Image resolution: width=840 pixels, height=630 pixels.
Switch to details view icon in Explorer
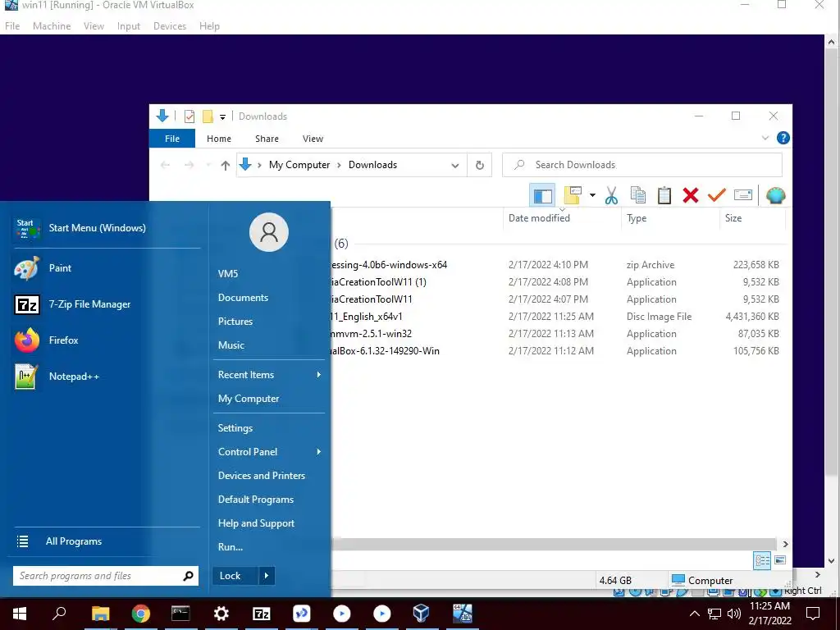[x=762, y=561]
